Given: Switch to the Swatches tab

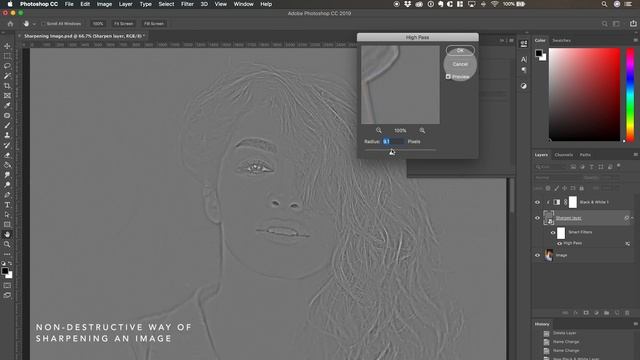Looking at the screenshot, I should click(x=562, y=40).
